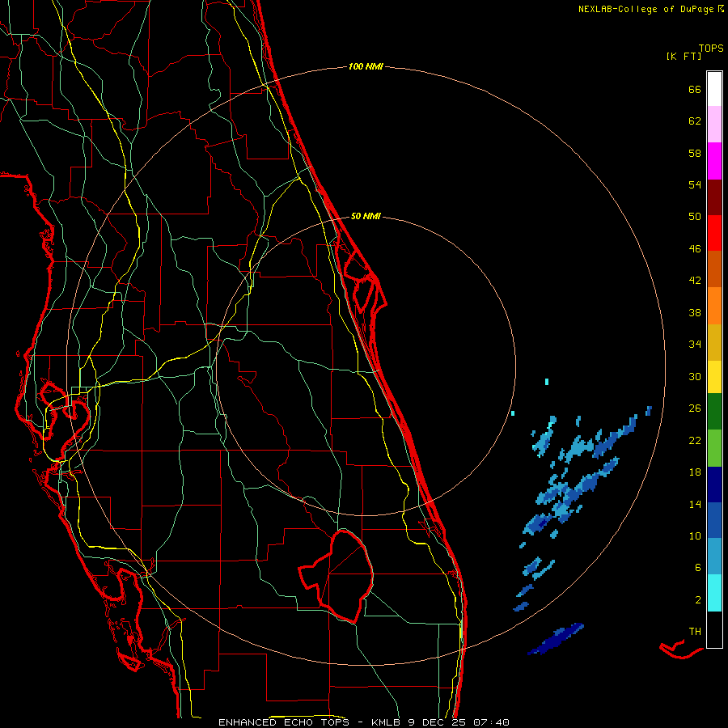
Task: Click the 6 value on legend scale
Action: (x=698, y=568)
